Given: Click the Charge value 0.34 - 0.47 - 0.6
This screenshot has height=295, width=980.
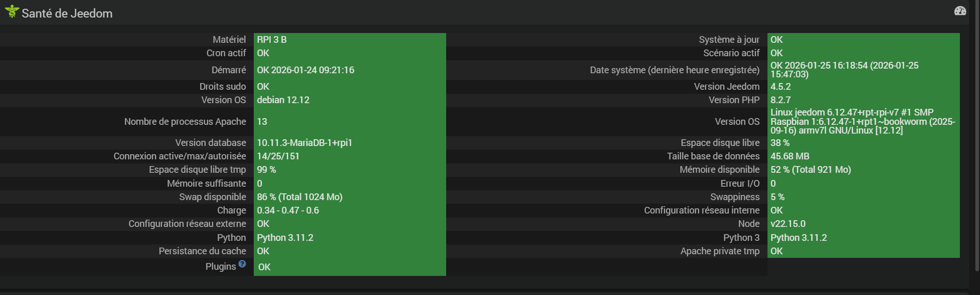Looking at the screenshot, I should click(288, 210).
